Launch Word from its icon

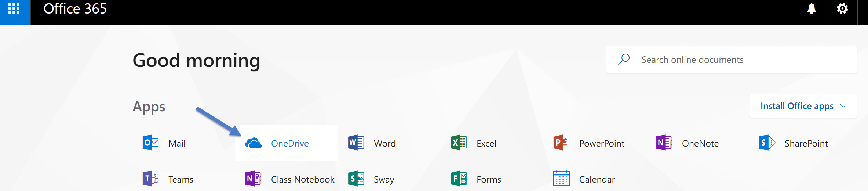tap(356, 143)
